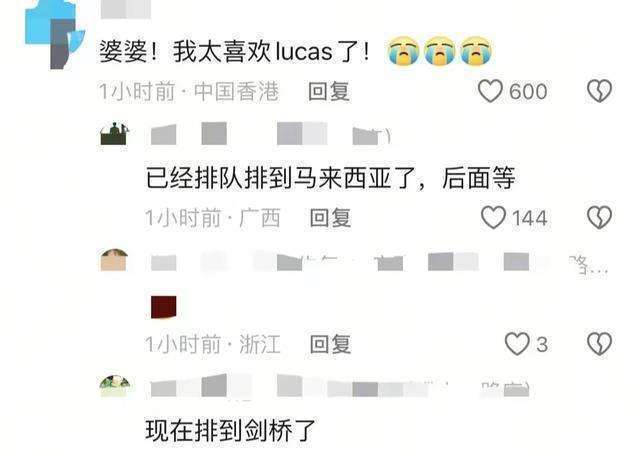
Task: Tap broken heart on the 广西 reply
Action: (599, 217)
